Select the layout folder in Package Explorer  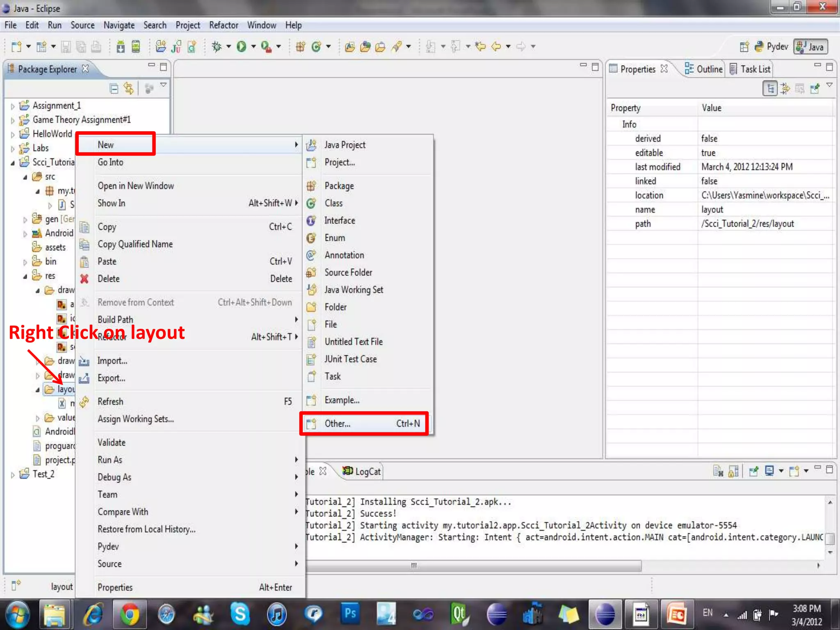click(60, 389)
